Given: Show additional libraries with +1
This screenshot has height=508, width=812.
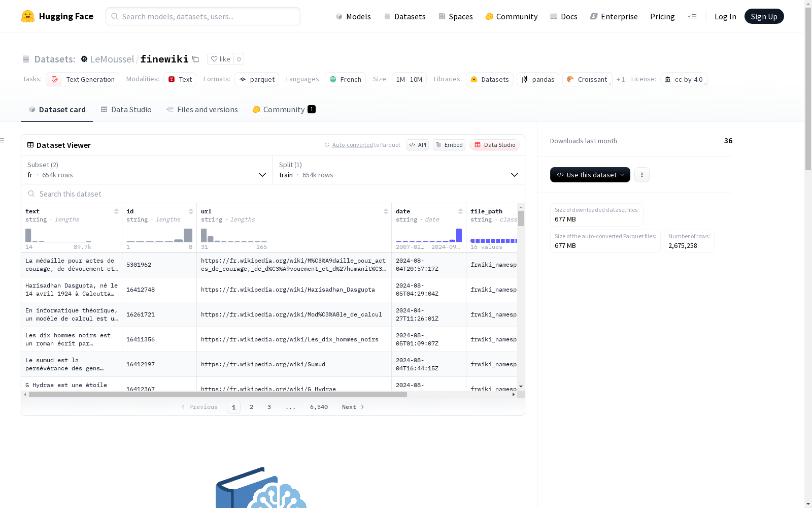Looking at the screenshot, I should point(621,79).
